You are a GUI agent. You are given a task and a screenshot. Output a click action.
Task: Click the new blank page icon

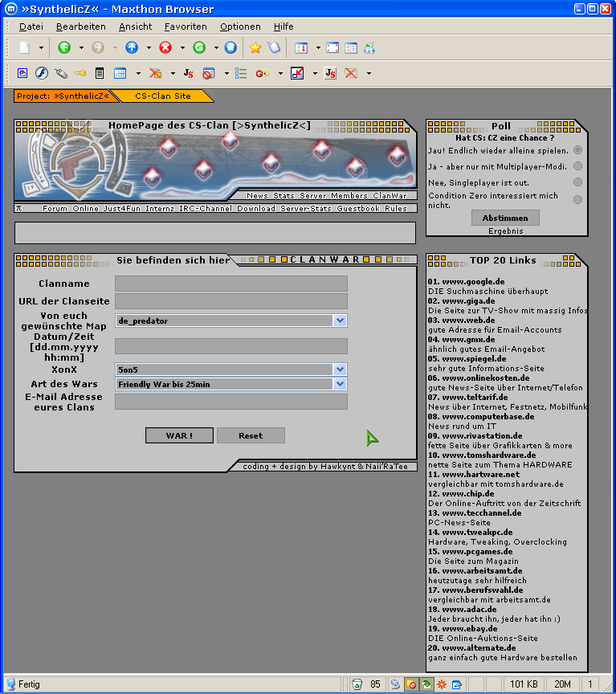25,48
